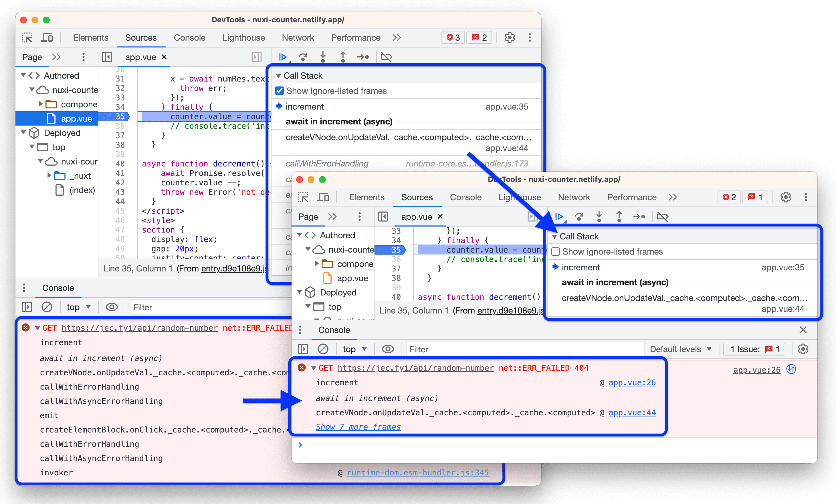Click the Step into next function call icon
The height and width of the screenshot is (504, 836).
click(x=323, y=56)
